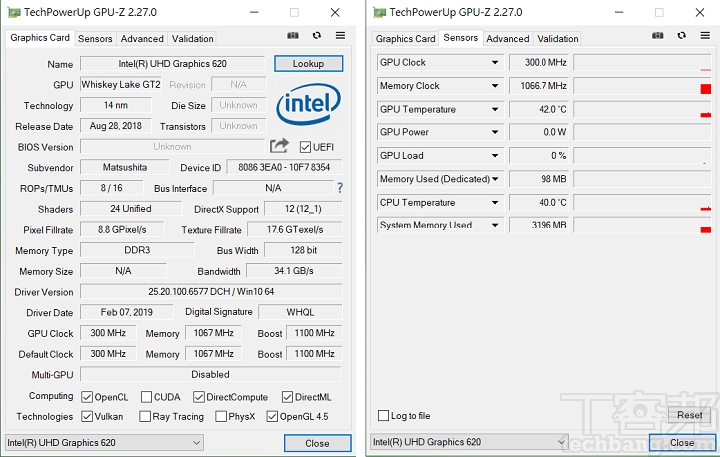Screen dimensions: 720x457
Task: Toggle the PhysX checkbox
Action: point(221,417)
